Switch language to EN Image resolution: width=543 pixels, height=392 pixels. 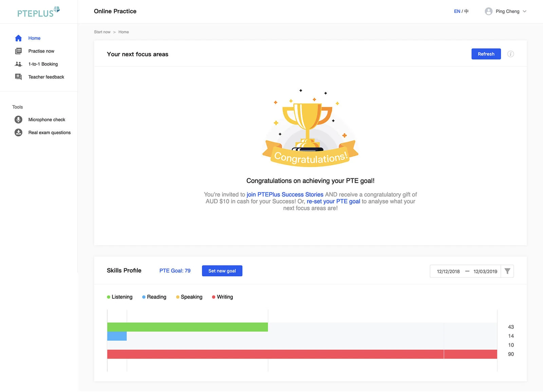[x=457, y=11]
